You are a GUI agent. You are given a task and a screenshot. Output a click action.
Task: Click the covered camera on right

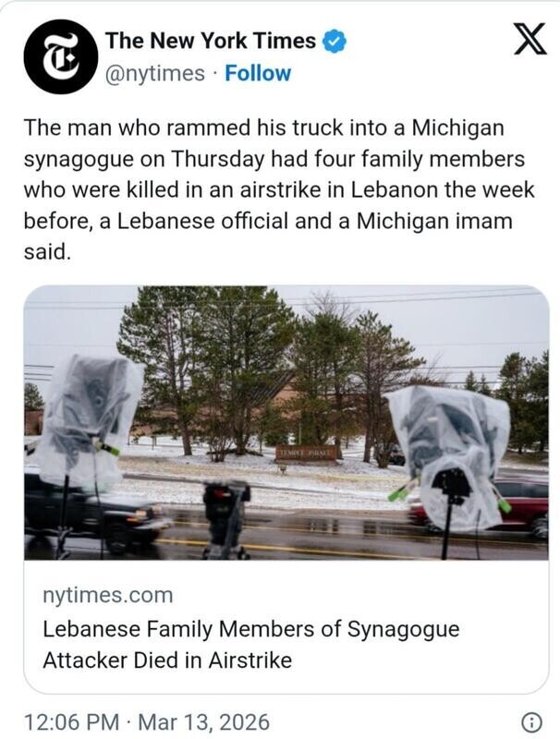tap(452, 454)
